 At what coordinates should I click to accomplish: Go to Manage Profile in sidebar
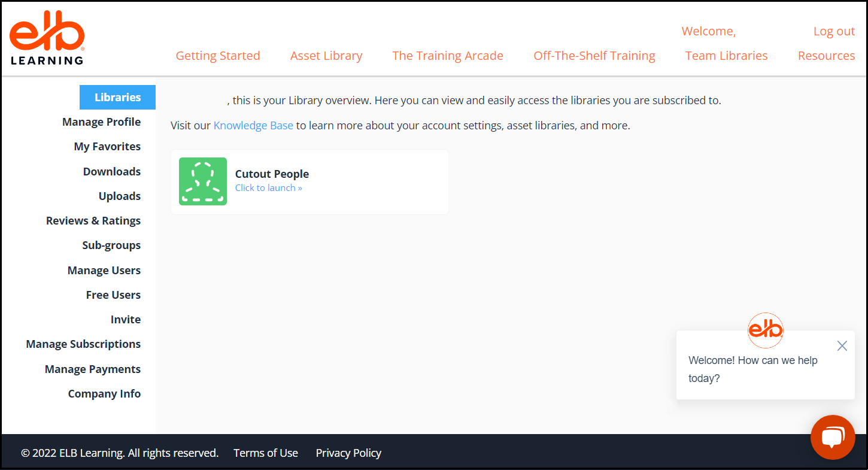[101, 122]
